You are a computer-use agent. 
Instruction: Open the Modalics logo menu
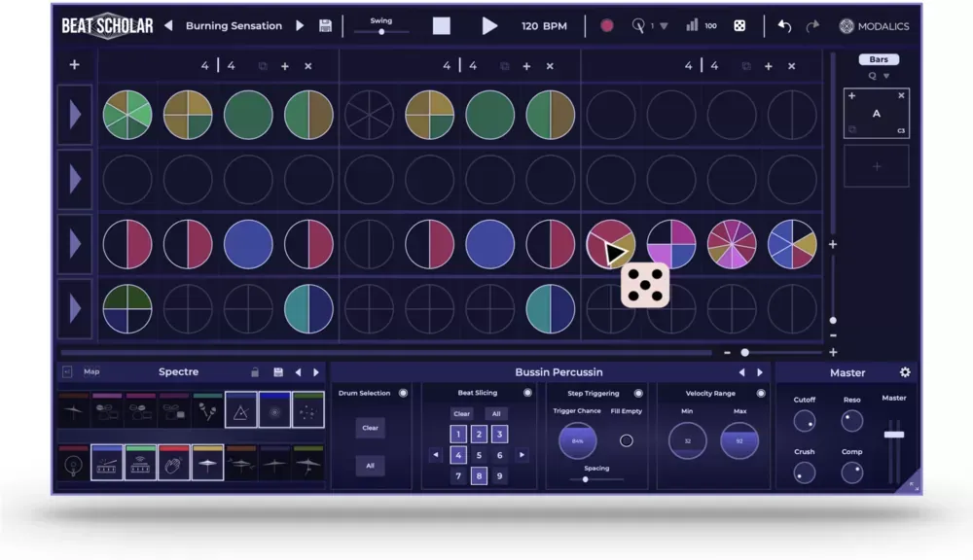coord(874,26)
